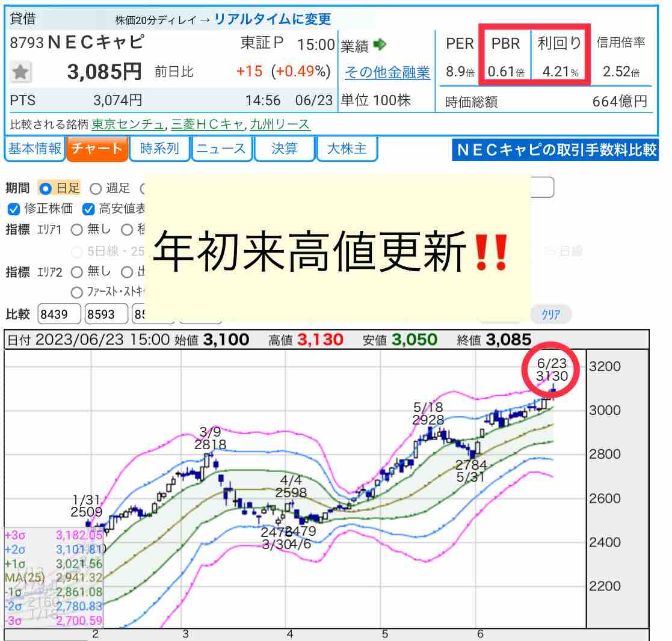Click the +2σ 3,101.81 legend entry
672x641 pixels.
pos(54,549)
